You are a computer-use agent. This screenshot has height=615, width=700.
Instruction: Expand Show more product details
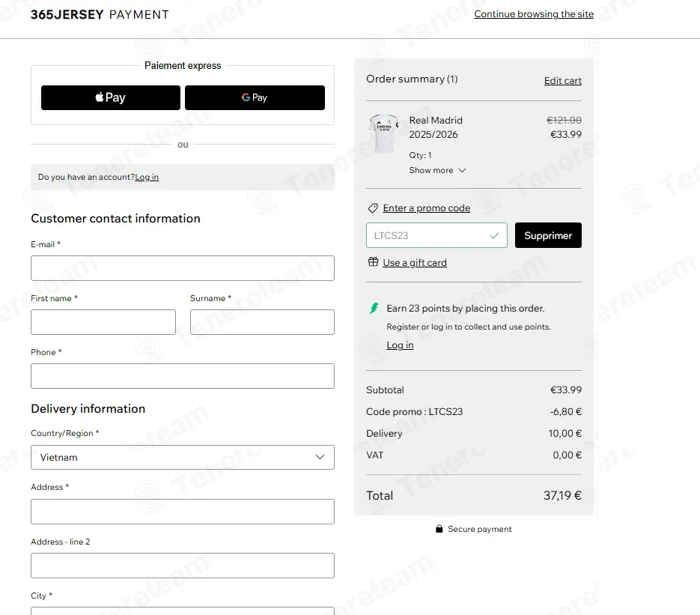coord(437,170)
